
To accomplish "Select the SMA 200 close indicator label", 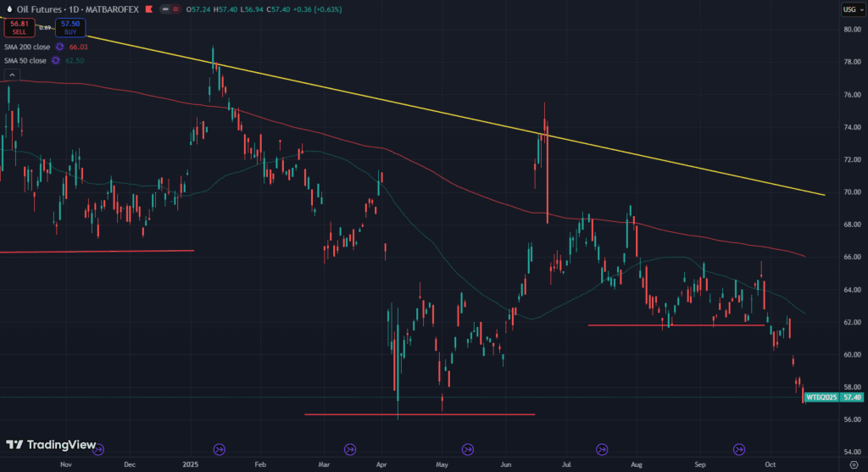I will tap(25, 47).
